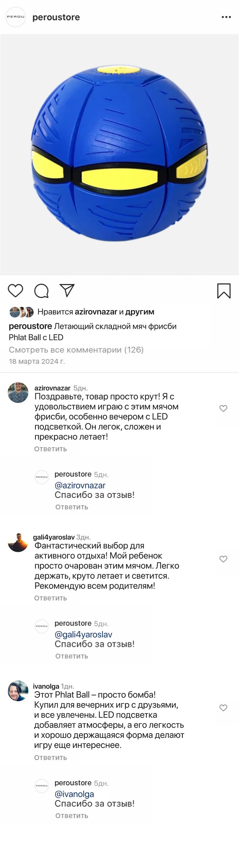The height and width of the screenshot is (868, 239).
Task: Open azirovnazar's profile picture in the comments
Action: 18,392
